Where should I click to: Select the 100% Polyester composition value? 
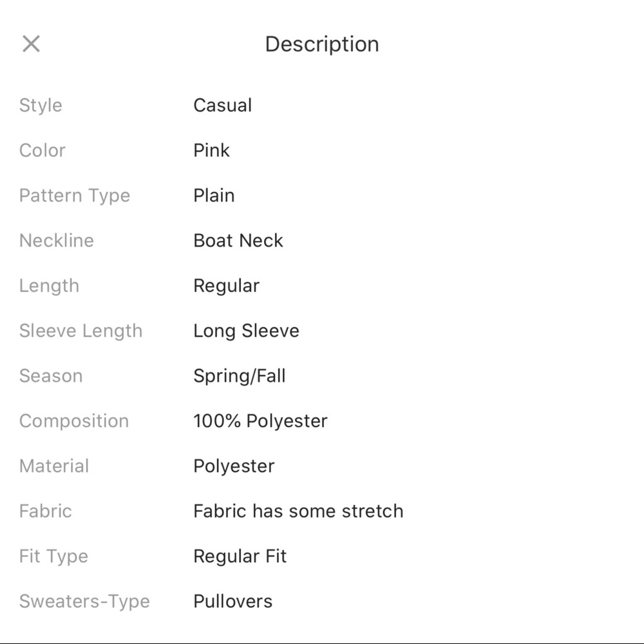(260, 421)
